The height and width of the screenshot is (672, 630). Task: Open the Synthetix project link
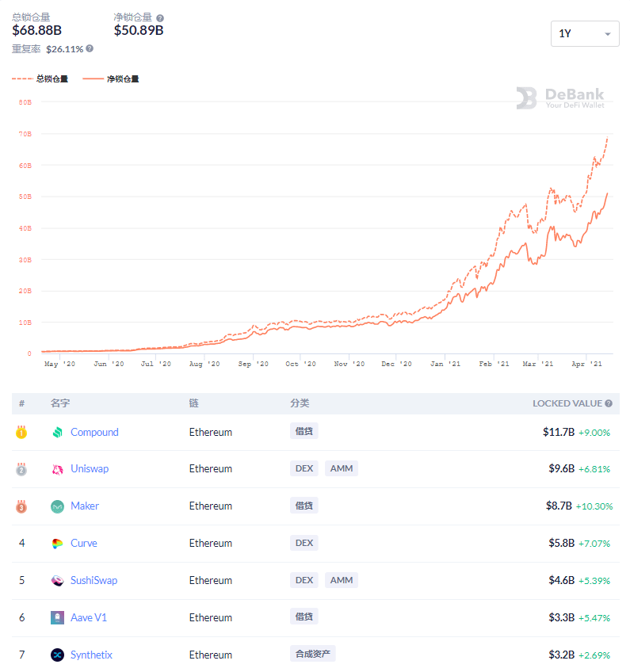click(x=91, y=655)
